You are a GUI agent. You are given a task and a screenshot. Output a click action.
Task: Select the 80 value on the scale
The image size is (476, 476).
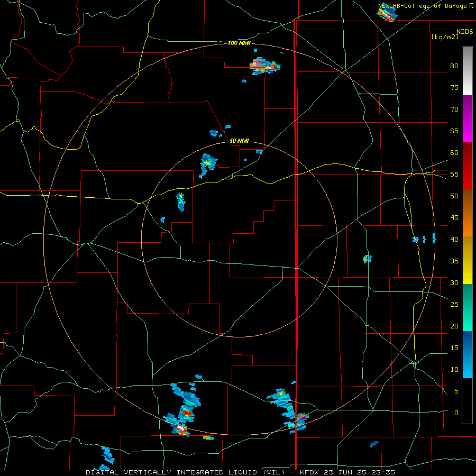click(454, 66)
